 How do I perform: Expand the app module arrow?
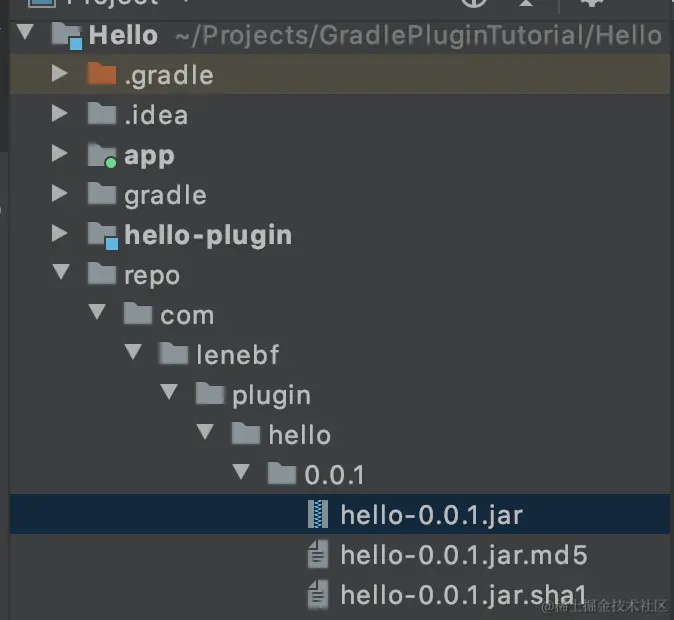59,153
